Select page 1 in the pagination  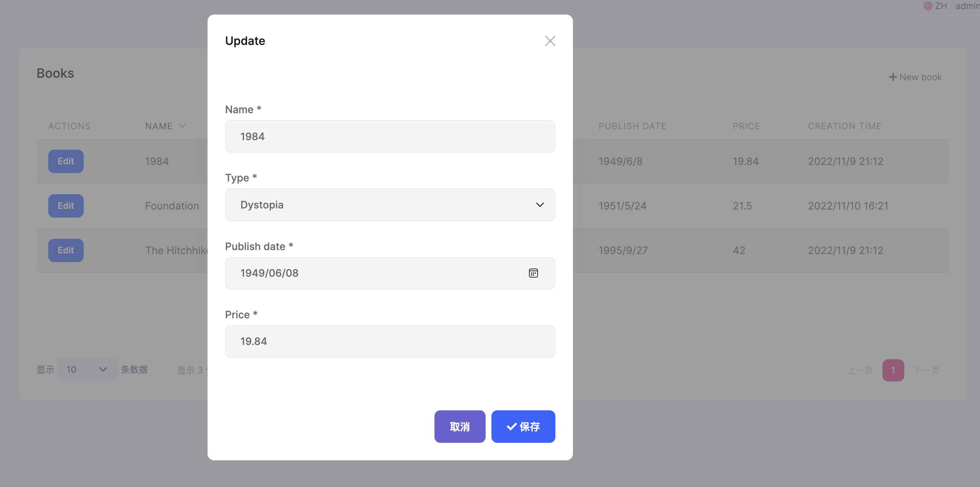pyautogui.click(x=893, y=369)
